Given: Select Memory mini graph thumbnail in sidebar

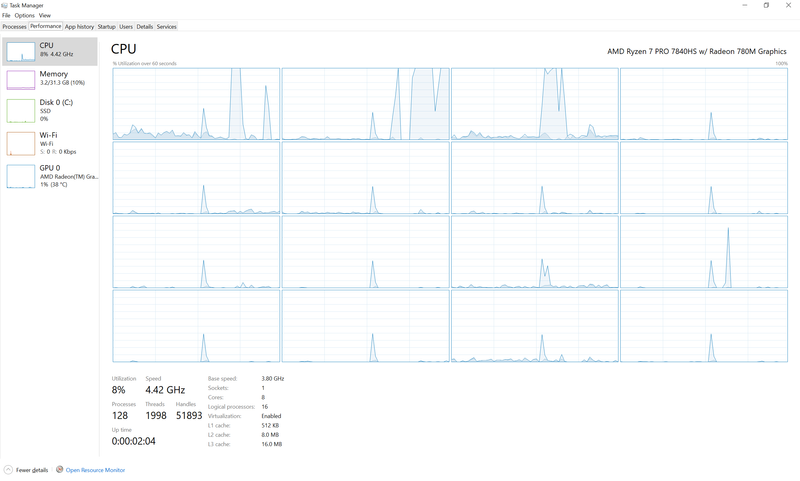Looking at the screenshot, I should tap(21, 80).
